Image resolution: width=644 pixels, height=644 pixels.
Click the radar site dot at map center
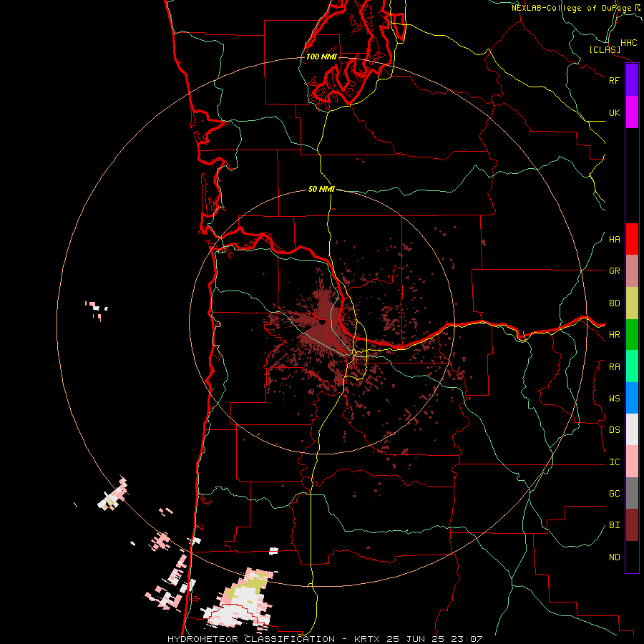pyautogui.click(x=322, y=323)
